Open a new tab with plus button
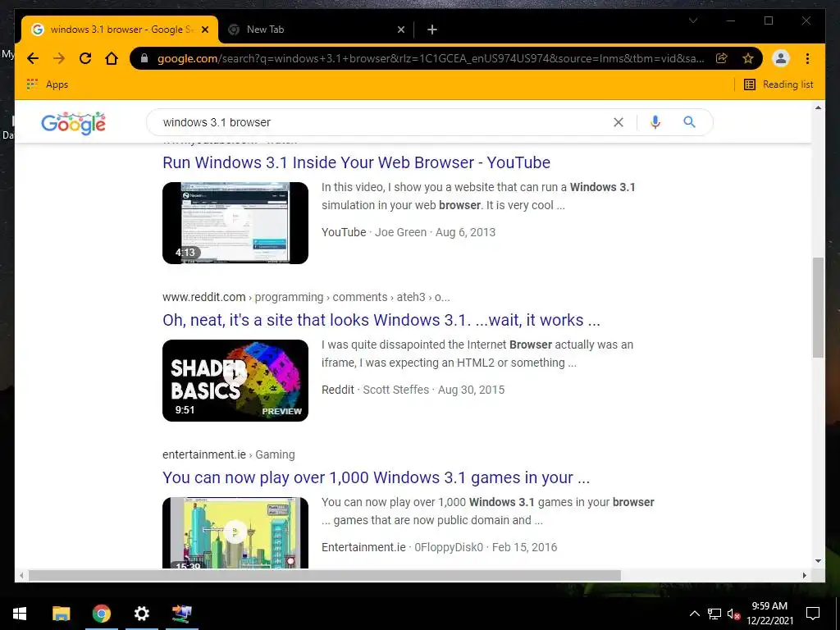The height and width of the screenshot is (630, 840). [432, 30]
